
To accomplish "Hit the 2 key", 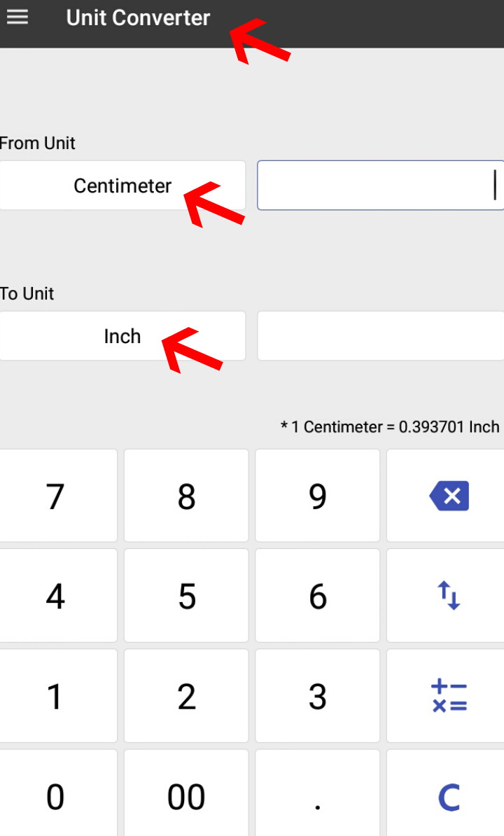I will 186,696.
